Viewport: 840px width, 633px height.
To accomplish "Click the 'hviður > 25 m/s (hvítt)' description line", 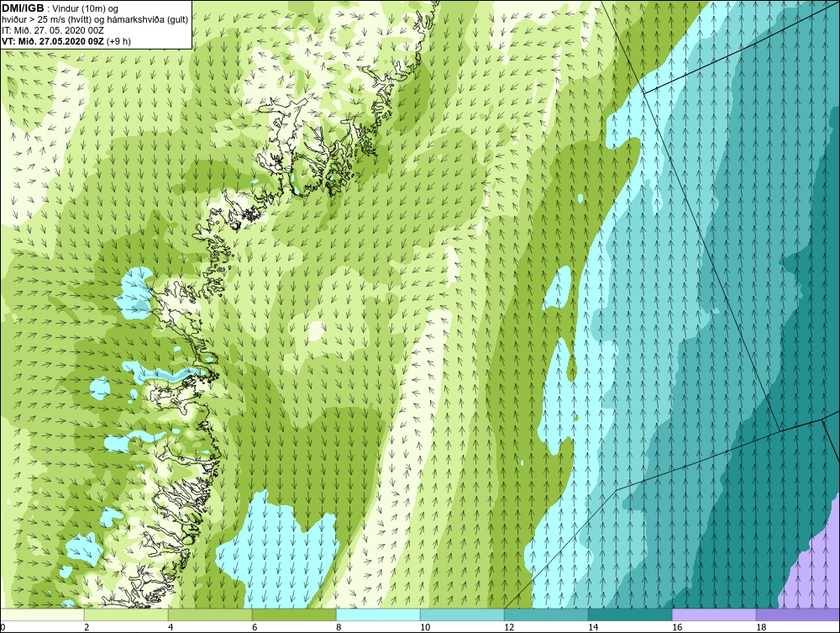I will coord(95,20).
